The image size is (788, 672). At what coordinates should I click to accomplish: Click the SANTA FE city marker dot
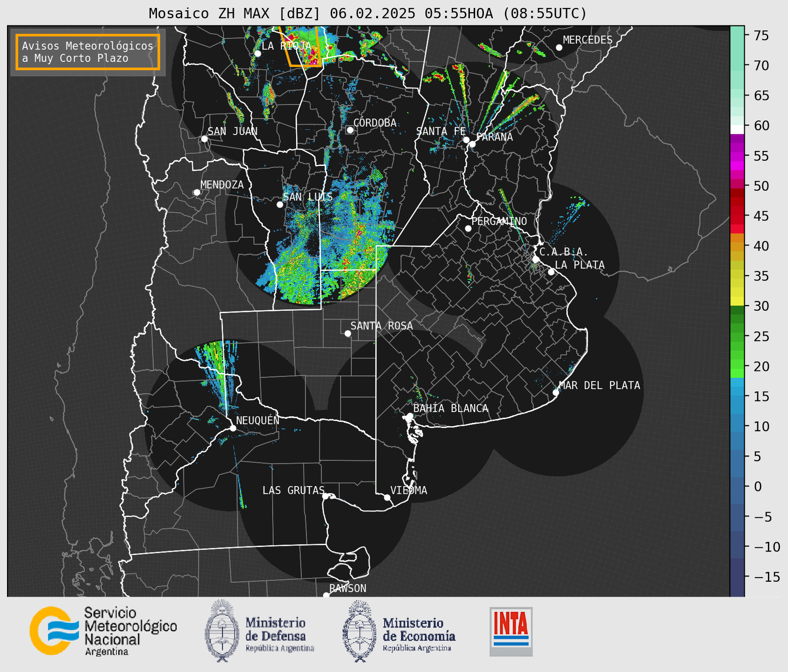click(x=466, y=140)
